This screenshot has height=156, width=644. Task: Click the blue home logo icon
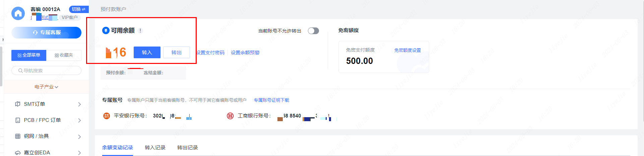click(x=18, y=13)
